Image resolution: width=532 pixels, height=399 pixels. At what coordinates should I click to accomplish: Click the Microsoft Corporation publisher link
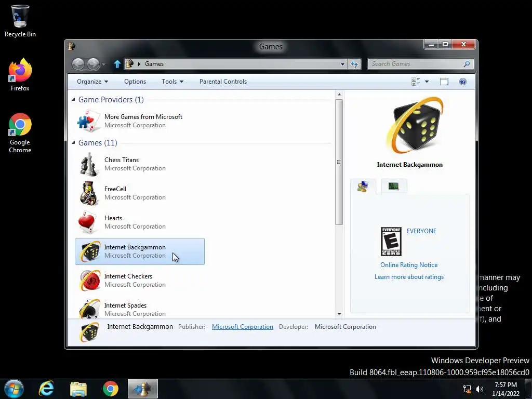click(242, 327)
